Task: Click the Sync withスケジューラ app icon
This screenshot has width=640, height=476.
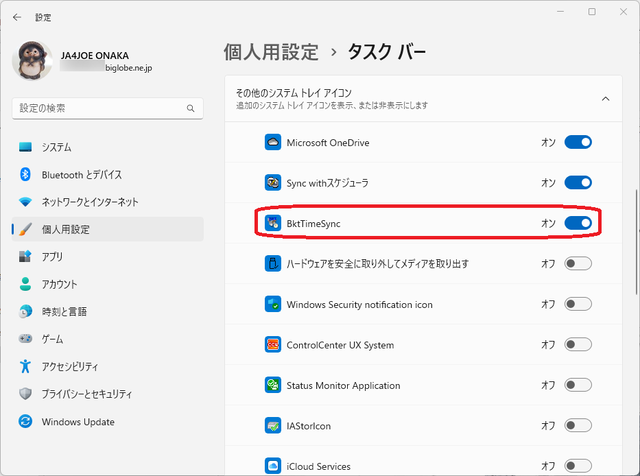Action: (273, 182)
